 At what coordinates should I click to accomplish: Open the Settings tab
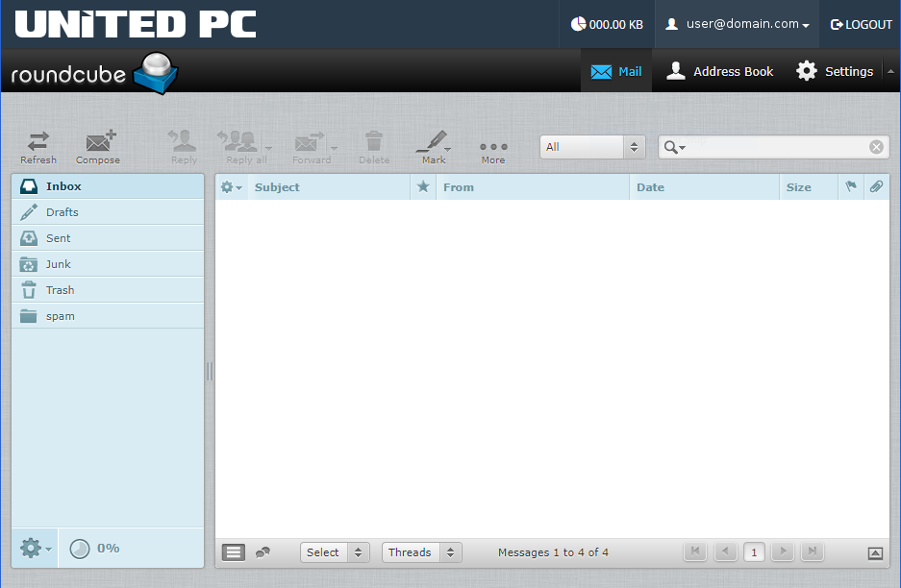pyautogui.click(x=833, y=71)
